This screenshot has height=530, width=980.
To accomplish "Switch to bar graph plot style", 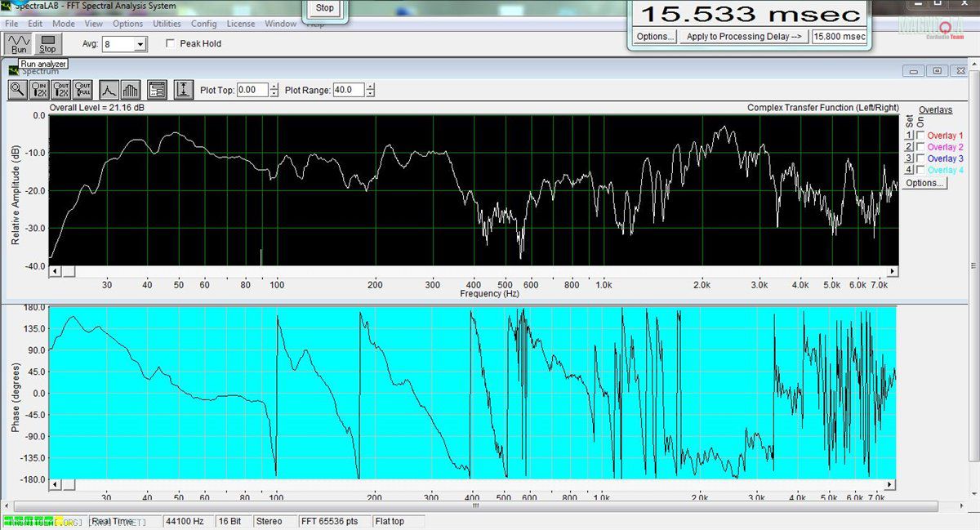I will (x=131, y=90).
